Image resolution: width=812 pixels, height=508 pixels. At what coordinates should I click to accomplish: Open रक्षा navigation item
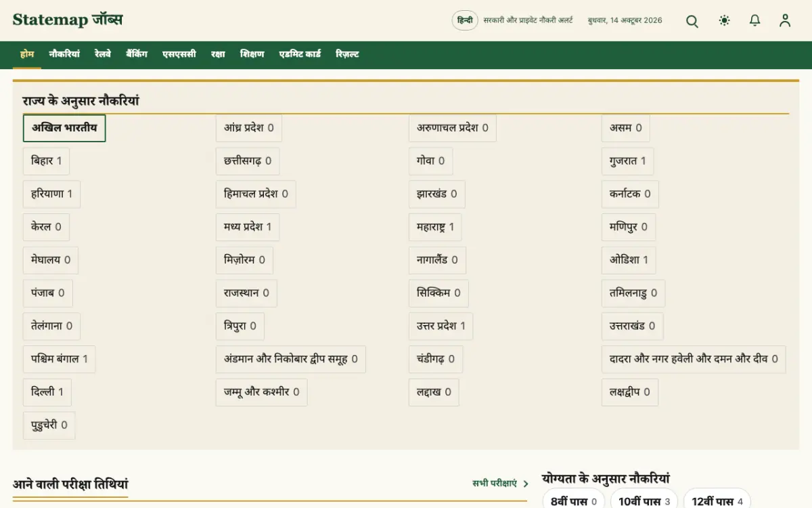pos(218,54)
